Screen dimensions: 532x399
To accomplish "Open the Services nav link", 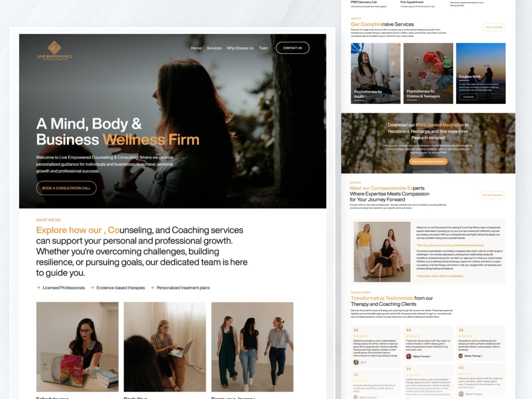I will (x=214, y=48).
